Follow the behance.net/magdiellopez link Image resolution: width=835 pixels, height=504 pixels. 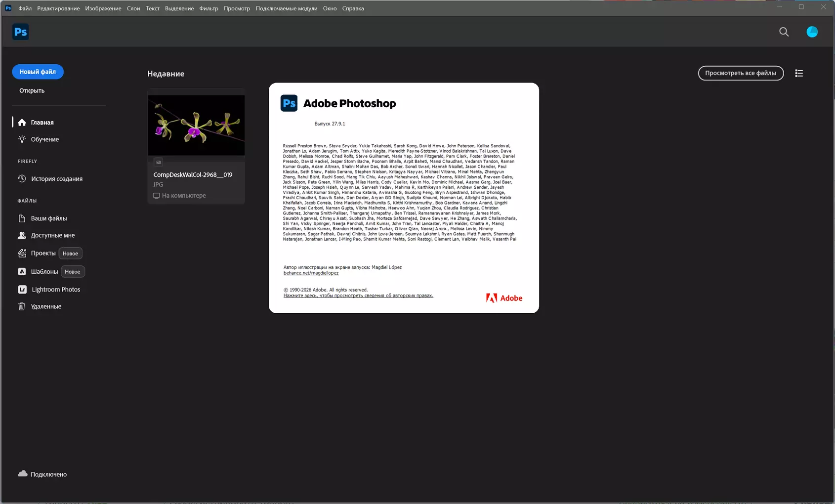pos(311,273)
